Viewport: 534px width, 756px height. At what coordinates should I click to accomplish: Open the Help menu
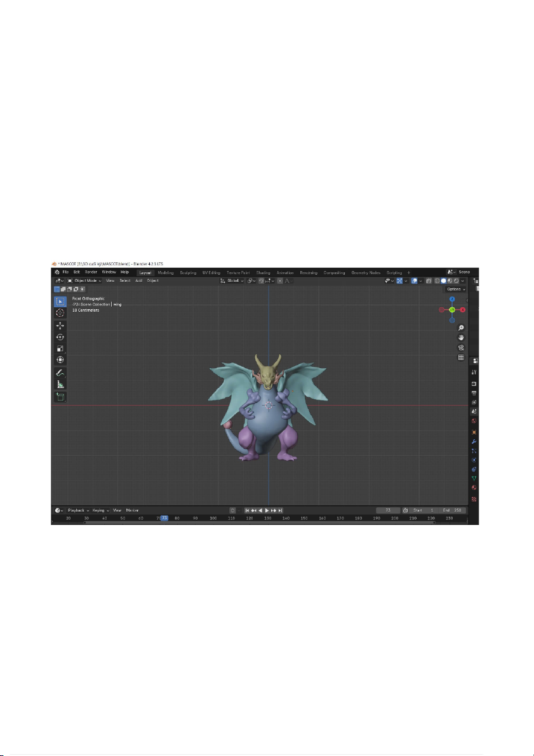124,272
